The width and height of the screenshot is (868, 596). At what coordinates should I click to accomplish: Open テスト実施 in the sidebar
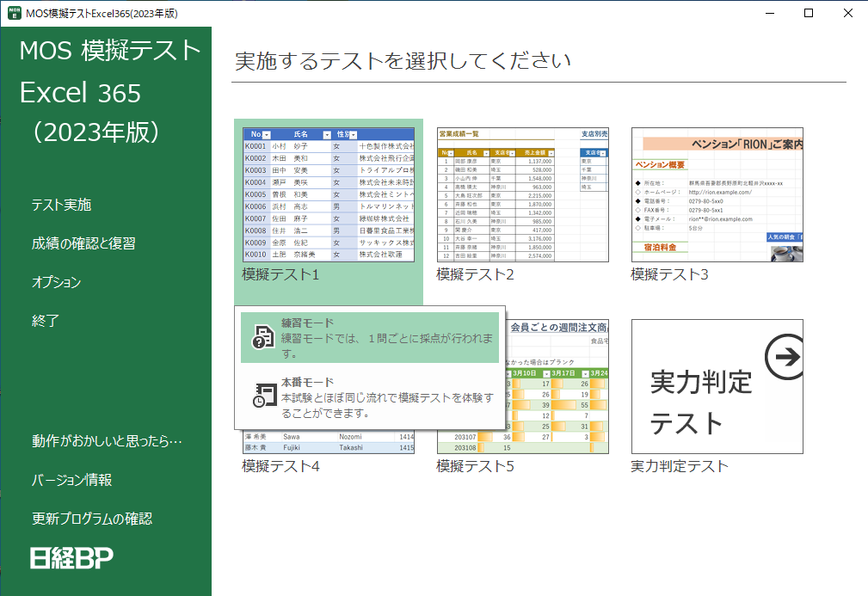point(61,205)
